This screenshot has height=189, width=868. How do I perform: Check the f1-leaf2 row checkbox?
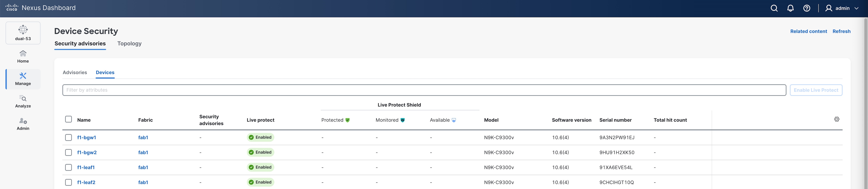point(68,182)
